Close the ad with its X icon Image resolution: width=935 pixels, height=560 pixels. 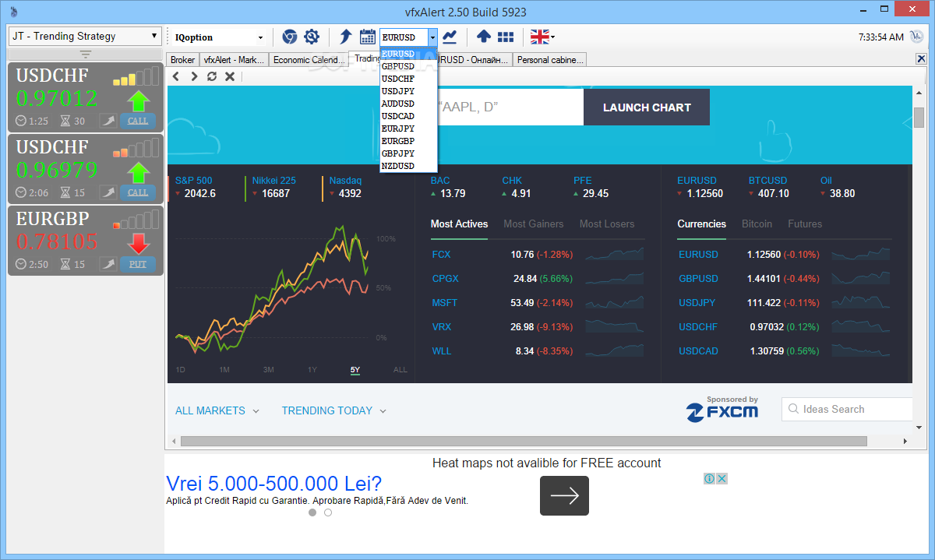pos(722,478)
